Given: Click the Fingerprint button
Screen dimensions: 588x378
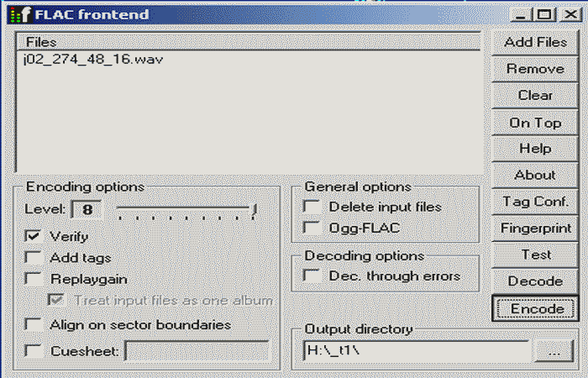Looking at the screenshot, I should tap(535, 228).
